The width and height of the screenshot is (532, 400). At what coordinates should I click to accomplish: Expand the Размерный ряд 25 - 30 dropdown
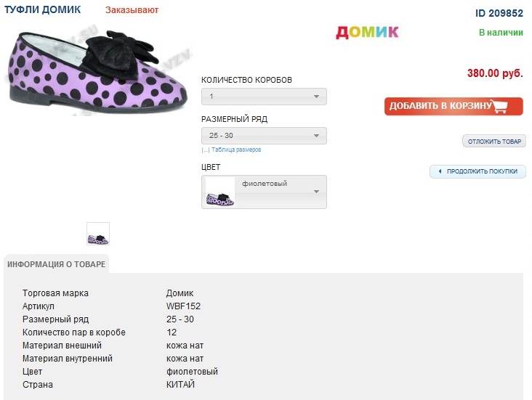[264, 136]
